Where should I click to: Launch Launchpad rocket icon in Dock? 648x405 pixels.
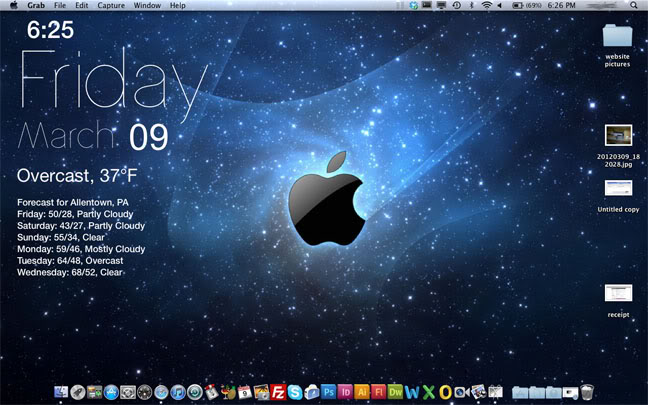78,391
